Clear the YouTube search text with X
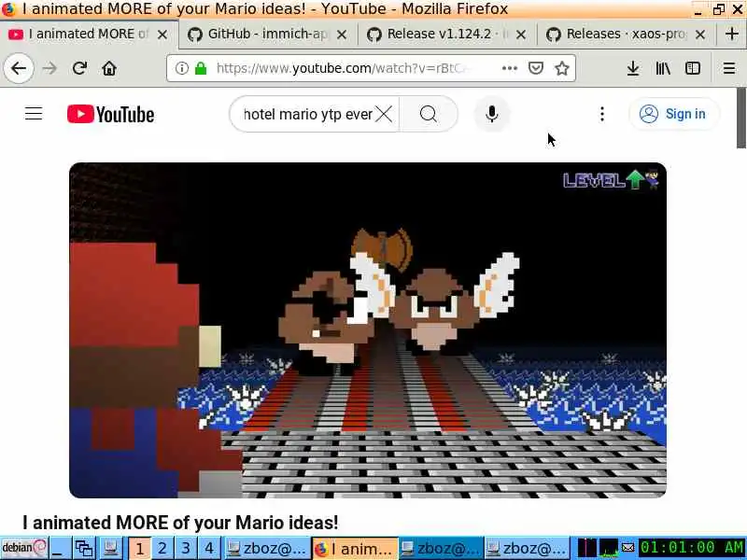This screenshot has width=747, height=560. pos(384,114)
